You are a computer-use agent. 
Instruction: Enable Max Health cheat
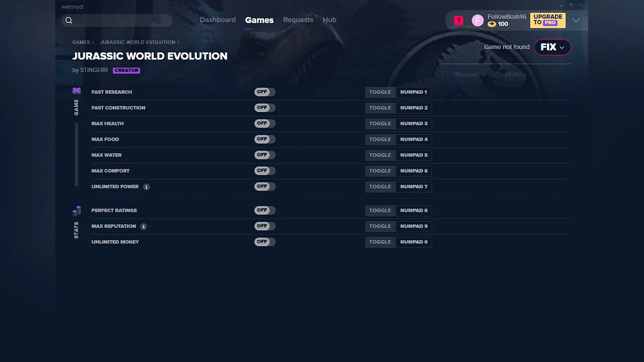265,123
